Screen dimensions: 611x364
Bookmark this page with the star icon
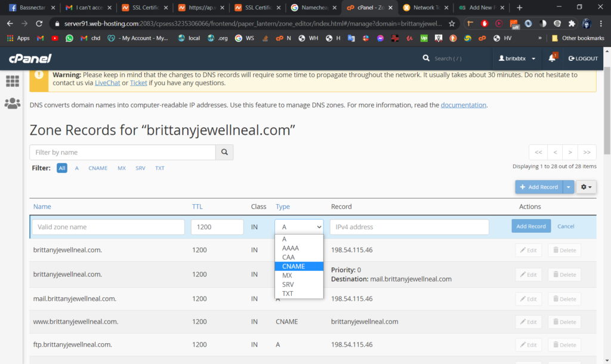pyautogui.click(x=452, y=24)
